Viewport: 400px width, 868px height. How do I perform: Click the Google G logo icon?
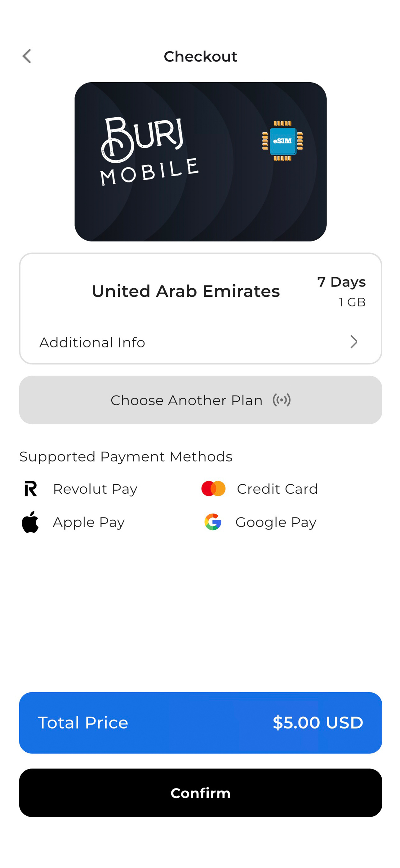click(x=213, y=522)
